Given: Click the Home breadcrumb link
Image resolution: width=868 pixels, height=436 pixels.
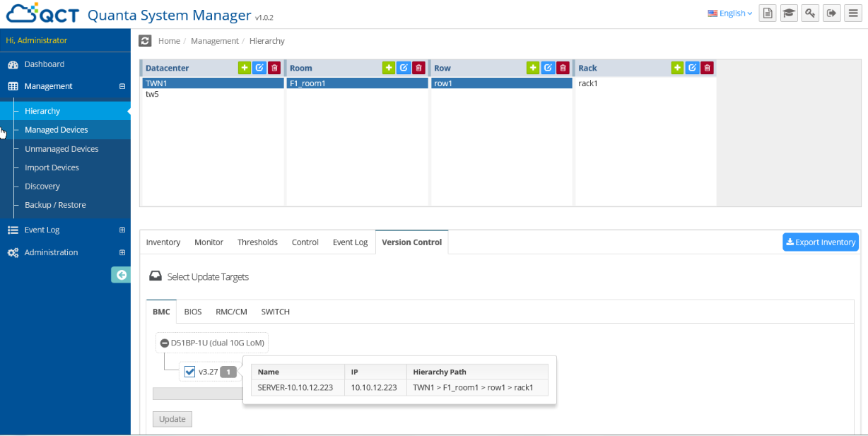Looking at the screenshot, I should click(x=169, y=41).
